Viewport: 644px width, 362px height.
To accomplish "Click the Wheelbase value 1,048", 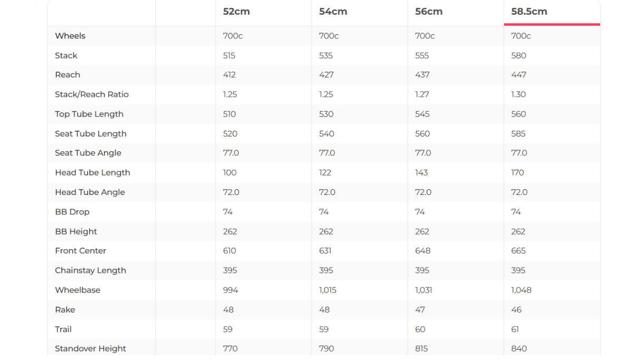I will (x=521, y=290).
